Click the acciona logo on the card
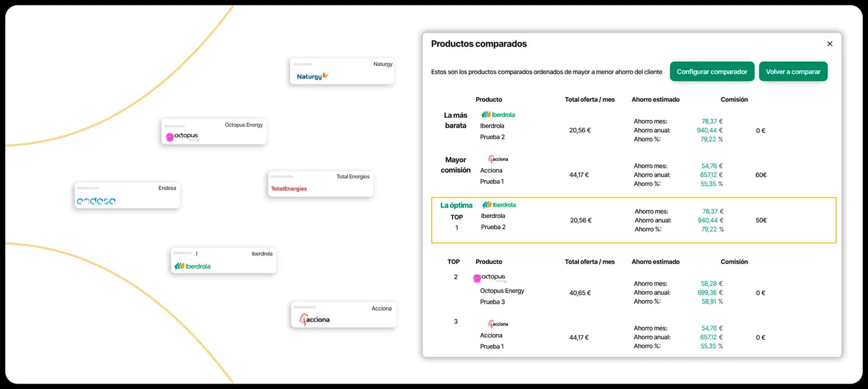The image size is (868, 389). coord(314,319)
